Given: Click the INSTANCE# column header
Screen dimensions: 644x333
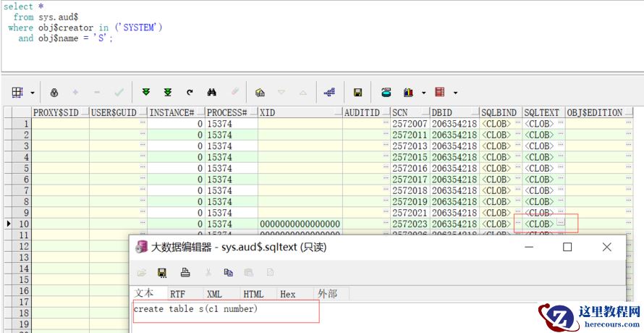Looking at the screenshot, I should coord(177,113).
